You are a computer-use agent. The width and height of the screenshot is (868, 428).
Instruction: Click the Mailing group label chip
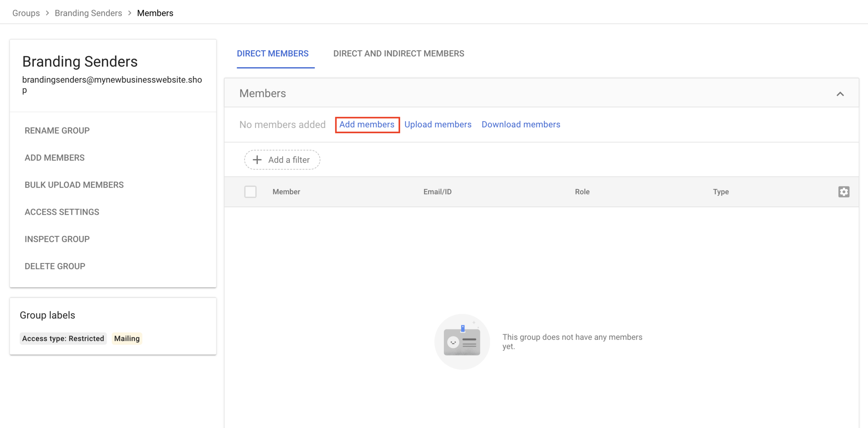coord(127,338)
